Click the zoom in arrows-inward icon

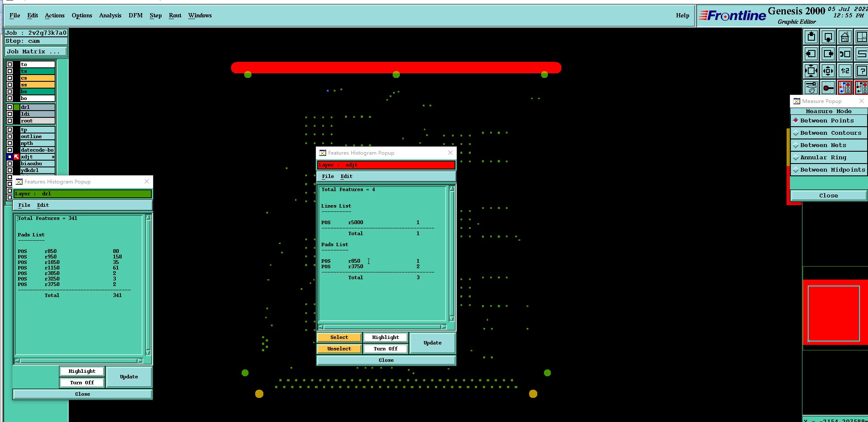pos(811,71)
